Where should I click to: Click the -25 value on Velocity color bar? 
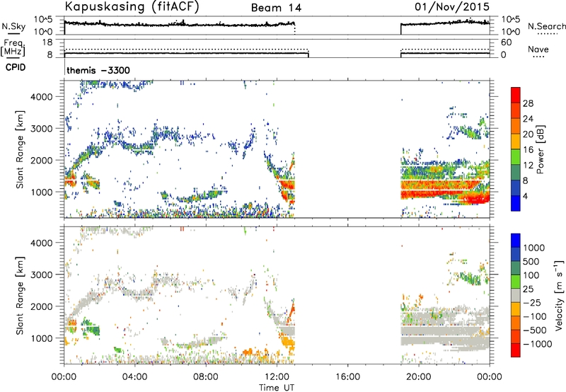click(x=533, y=303)
